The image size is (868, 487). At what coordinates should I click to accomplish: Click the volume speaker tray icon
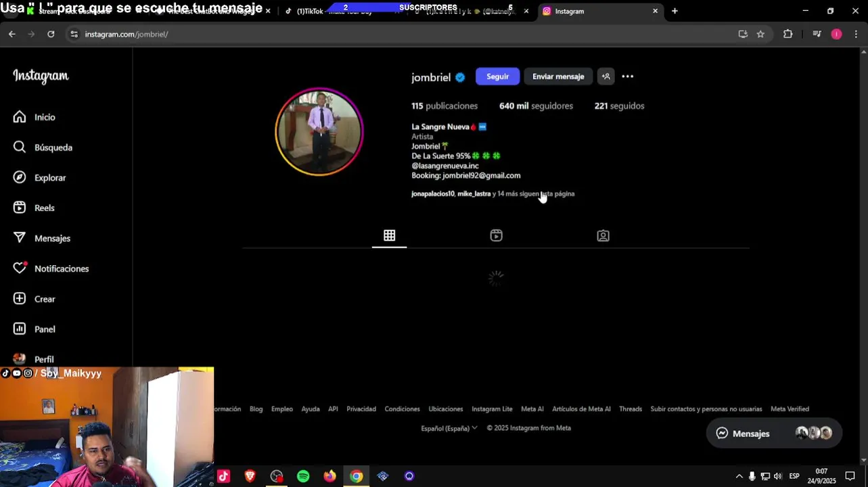pyautogui.click(x=777, y=476)
